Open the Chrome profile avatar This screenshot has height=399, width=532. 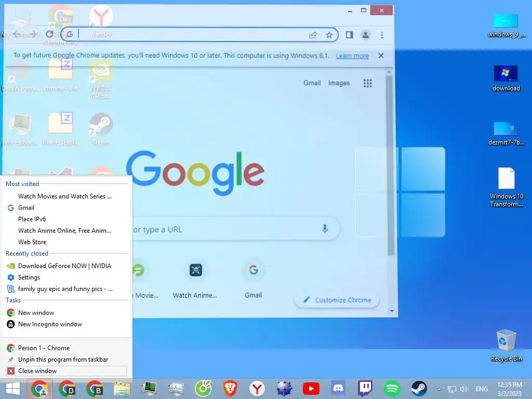pos(365,35)
